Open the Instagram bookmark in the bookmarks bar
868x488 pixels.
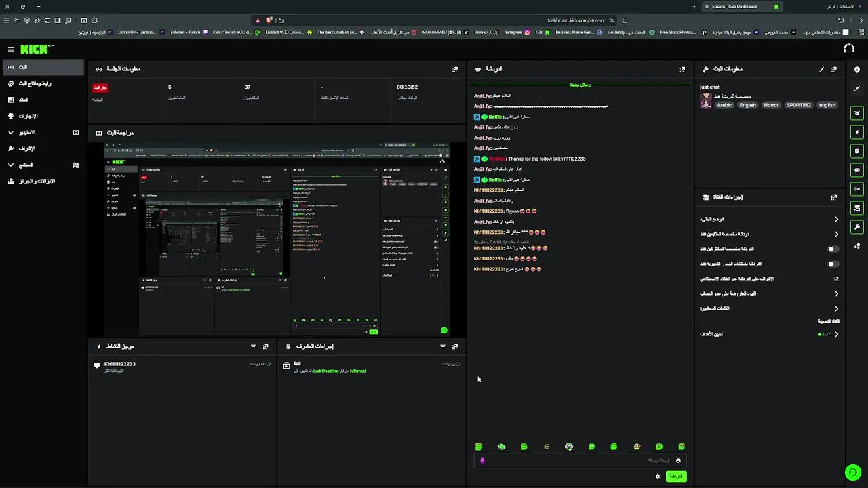click(516, 32)
